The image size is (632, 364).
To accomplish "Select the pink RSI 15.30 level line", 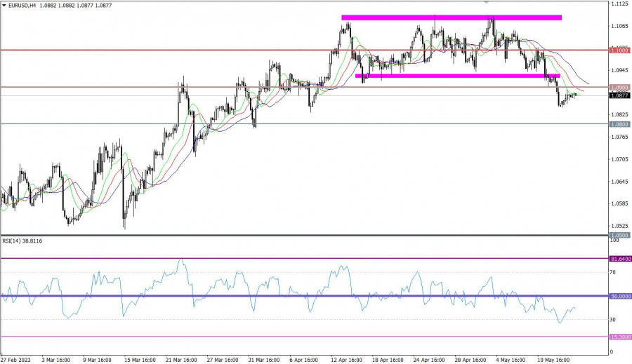I will tap(304, 337).
